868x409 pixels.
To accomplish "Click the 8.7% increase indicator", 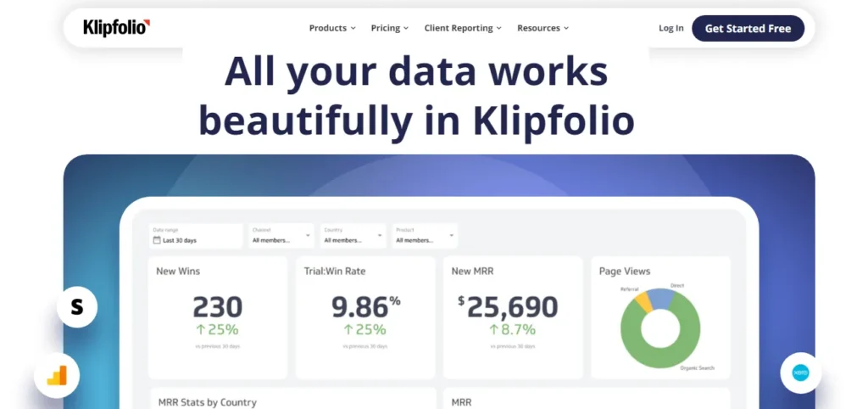I will (x=513, y=330).
